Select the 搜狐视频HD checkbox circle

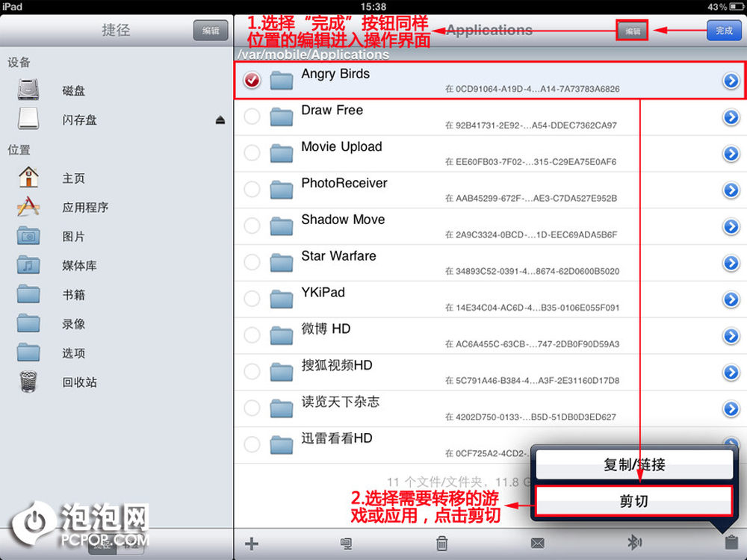pyautogui.click(x=252, y=371)
